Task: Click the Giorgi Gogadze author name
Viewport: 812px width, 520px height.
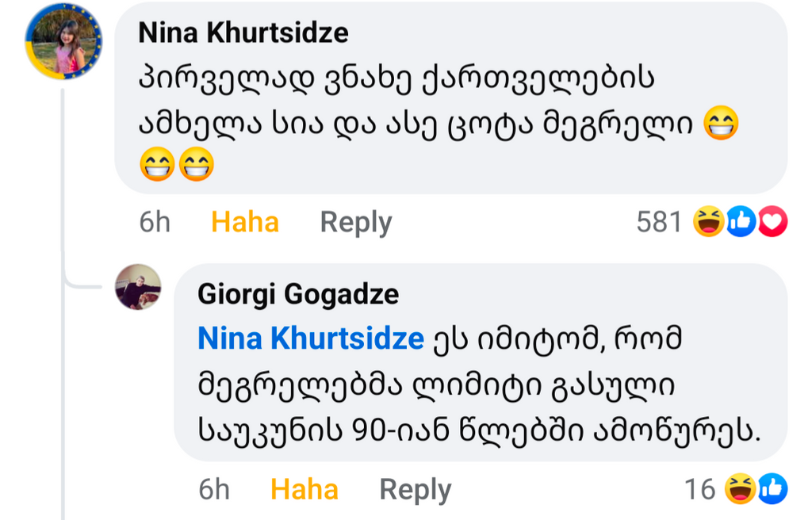Action: (x=297, y=294)
